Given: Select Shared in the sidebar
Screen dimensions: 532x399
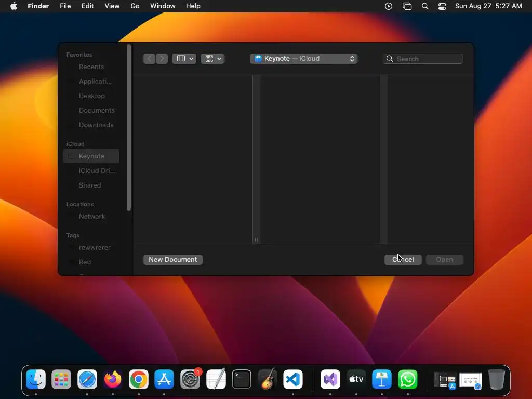Looking at the screenshot, I should pos(91,185).
